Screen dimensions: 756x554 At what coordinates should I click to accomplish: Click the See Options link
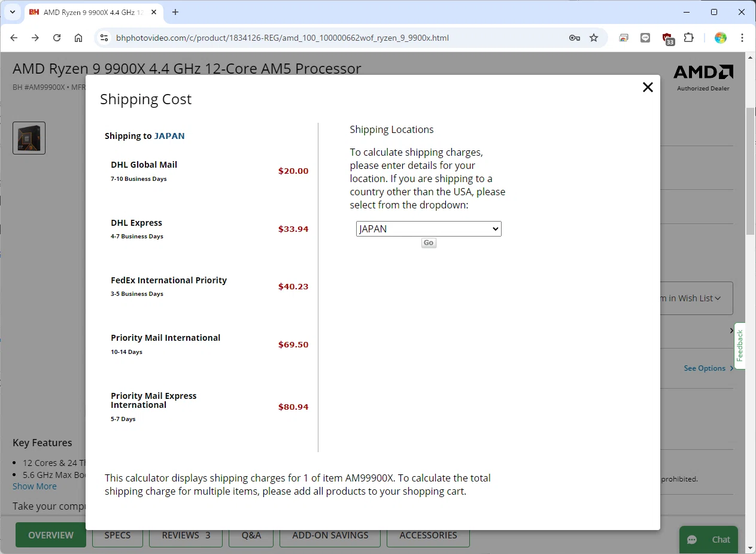point(709,368)
